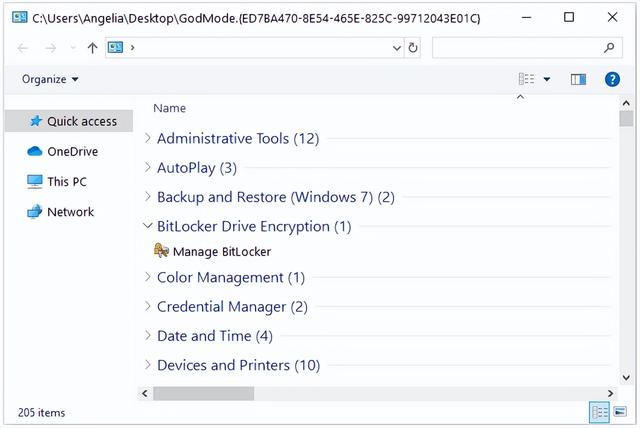Click the horizontal scrollbar right arrow
Viewport: 640px width, 428px height.
(x=611, y=393)
